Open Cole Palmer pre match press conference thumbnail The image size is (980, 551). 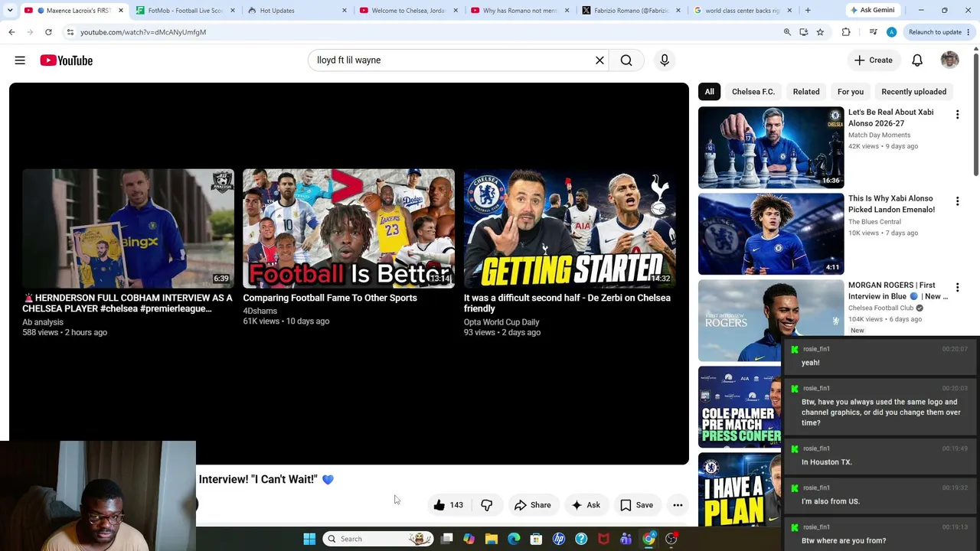740,407
